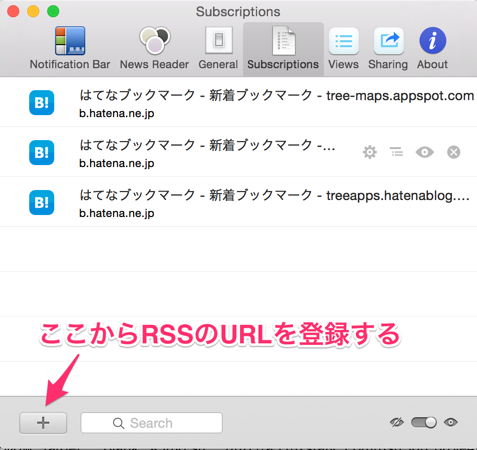The width and height of the screenshot is (477, 450).
Task: Select the Subscriptions toolbar tab
Action: (283, 48)
